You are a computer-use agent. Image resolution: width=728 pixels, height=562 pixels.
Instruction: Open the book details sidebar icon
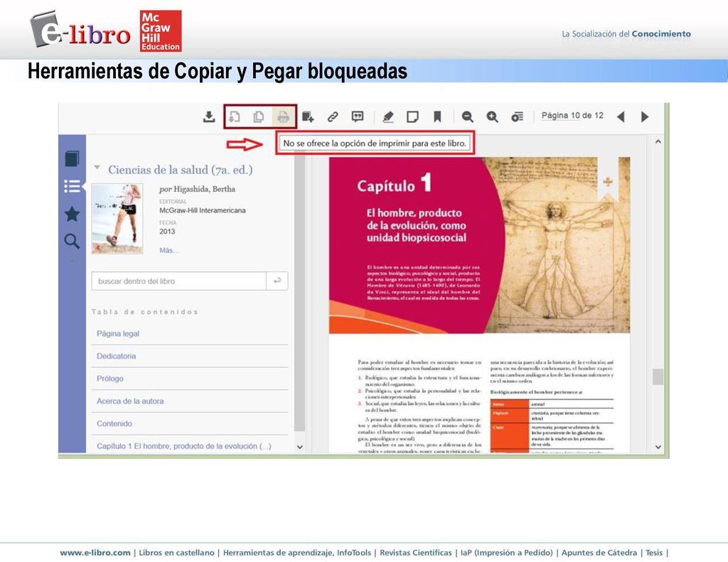coord(72,158)
